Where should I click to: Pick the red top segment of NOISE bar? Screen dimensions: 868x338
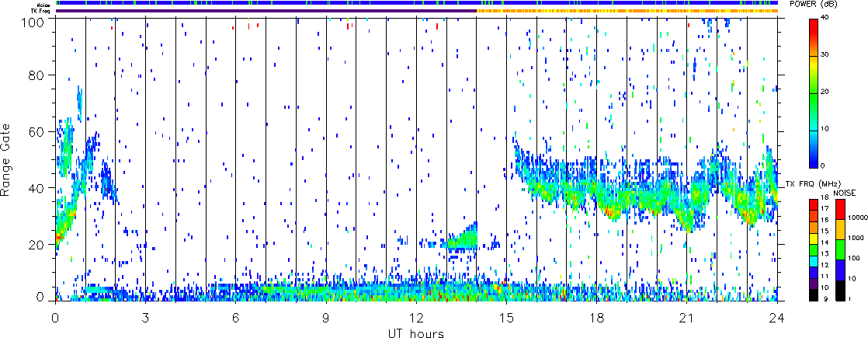840,208
